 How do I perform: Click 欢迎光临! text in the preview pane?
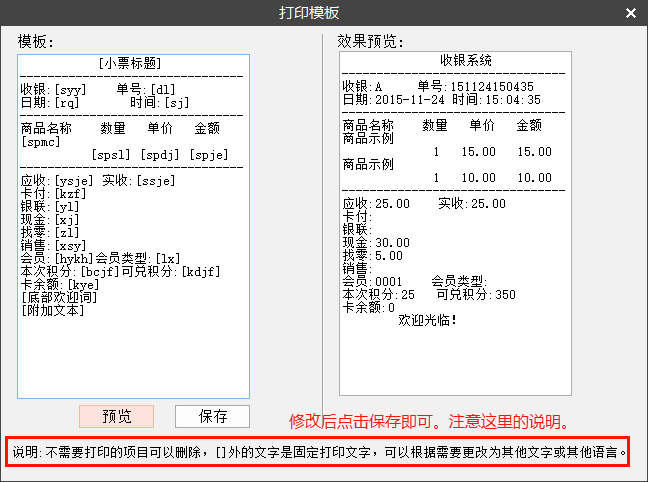[x=428, y=320]
